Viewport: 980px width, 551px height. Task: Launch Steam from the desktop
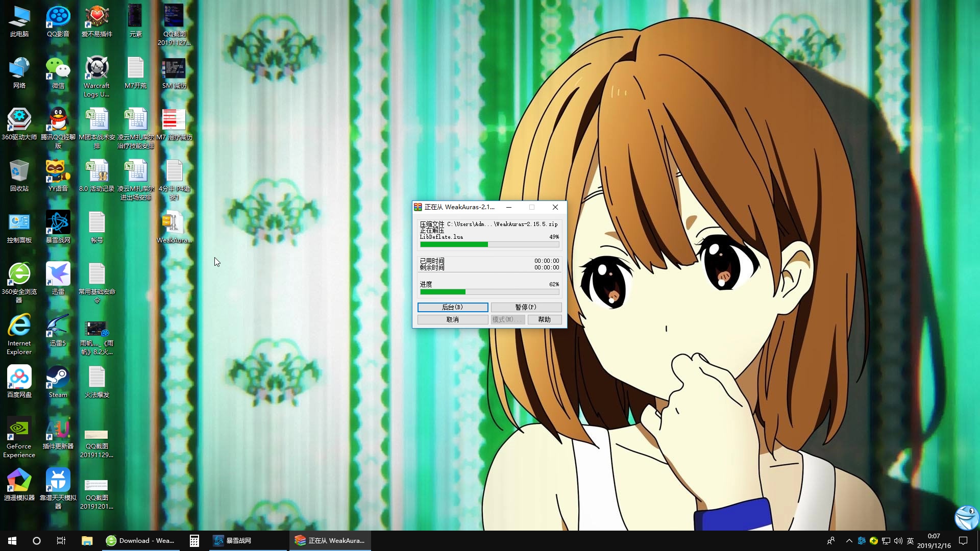point(58,382)
